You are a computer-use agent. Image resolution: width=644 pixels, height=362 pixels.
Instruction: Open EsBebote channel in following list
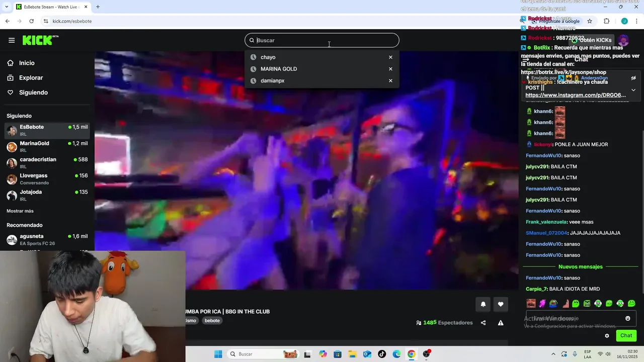[x=47, y=130]
